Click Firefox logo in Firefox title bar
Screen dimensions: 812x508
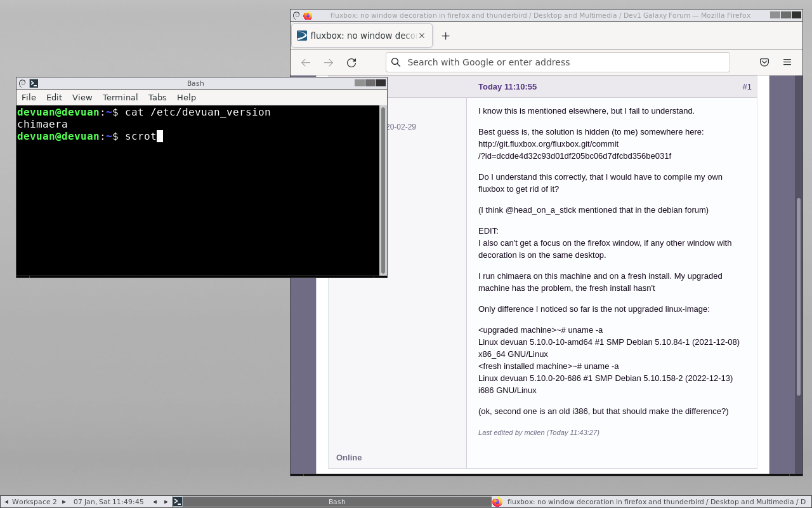coord(308,15)
